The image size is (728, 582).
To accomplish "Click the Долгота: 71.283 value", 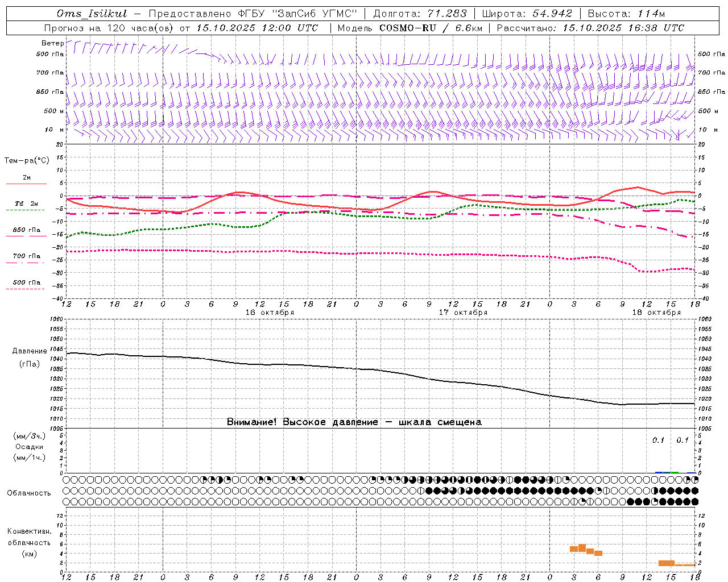I will 420,14.
